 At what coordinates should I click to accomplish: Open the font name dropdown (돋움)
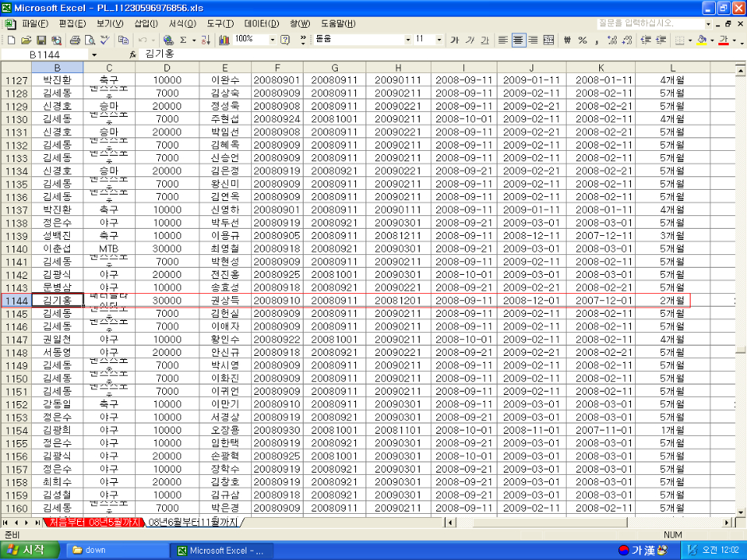tap(408, 40)
